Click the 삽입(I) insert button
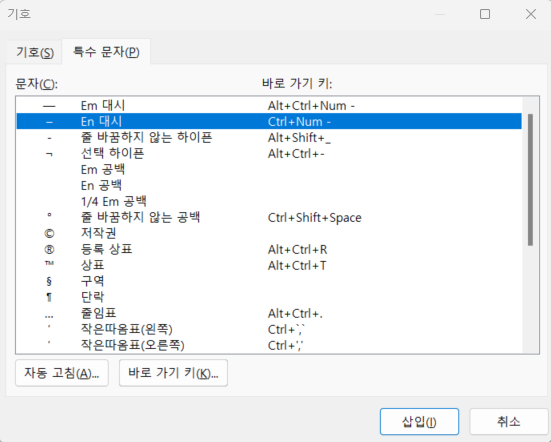The height and width of the screenshot is (442, 551). point(419,422)
